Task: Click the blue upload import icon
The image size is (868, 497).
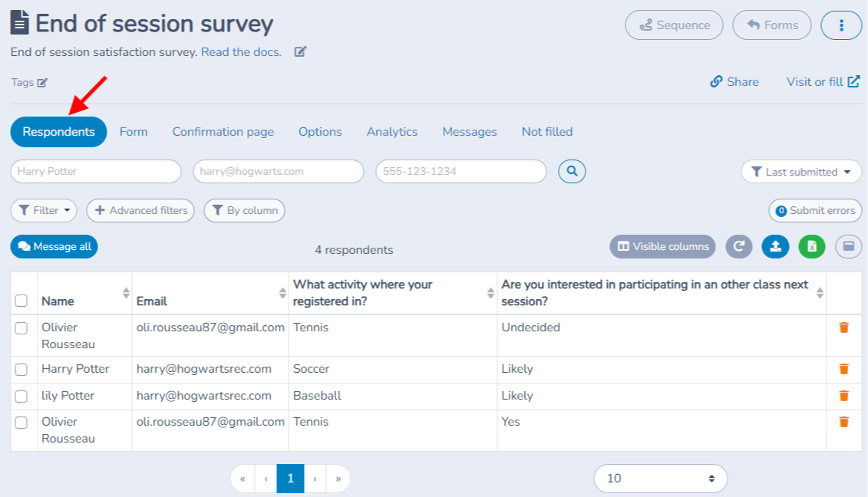Action: tap(776, 247)
